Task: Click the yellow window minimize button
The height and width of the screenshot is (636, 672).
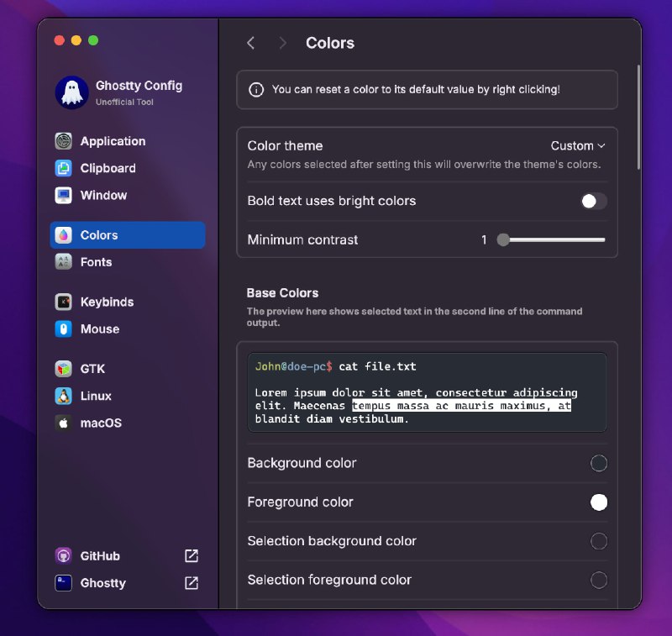Action: pos(76,40)
